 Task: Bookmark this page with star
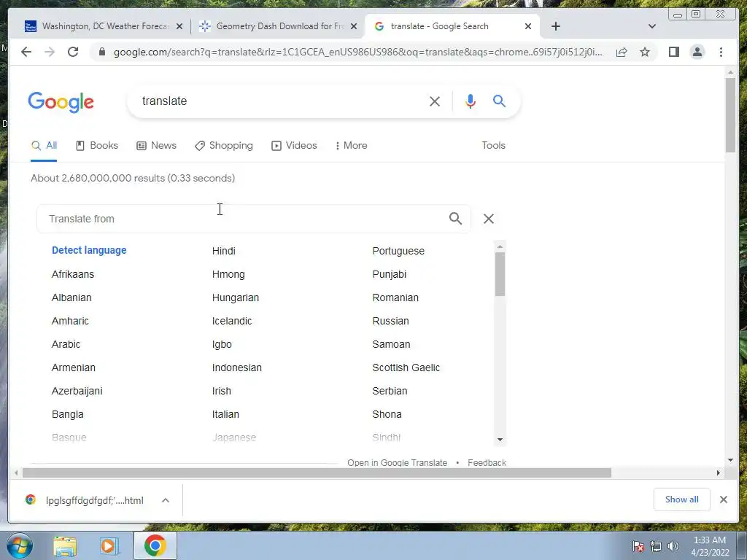click(x=645, y=52)
